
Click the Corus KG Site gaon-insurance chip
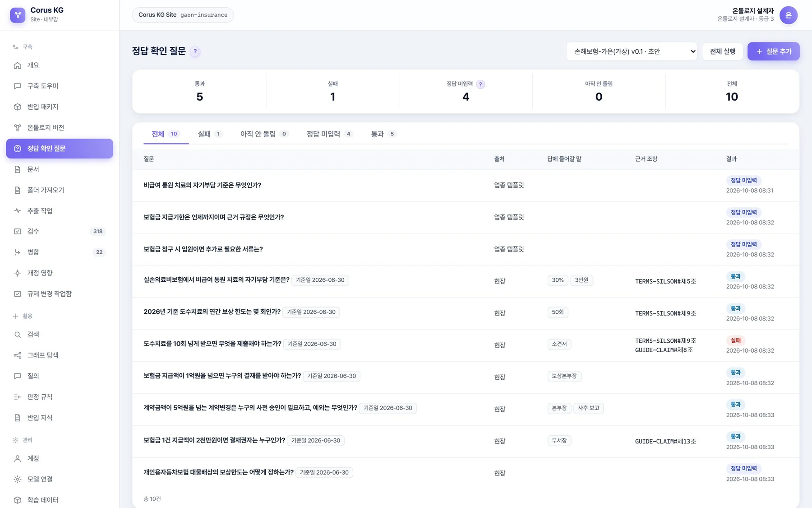[183, 15]
